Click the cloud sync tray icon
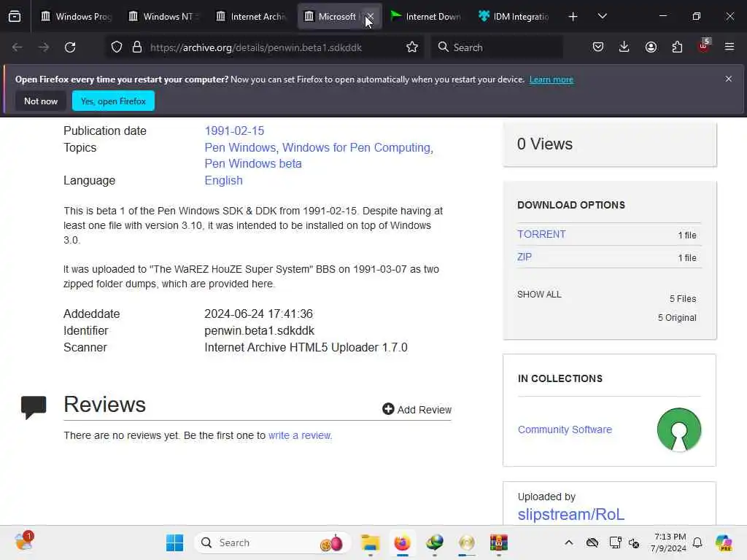Image resolution: width=747 pixels, height=560 pixels. (592, 542)
